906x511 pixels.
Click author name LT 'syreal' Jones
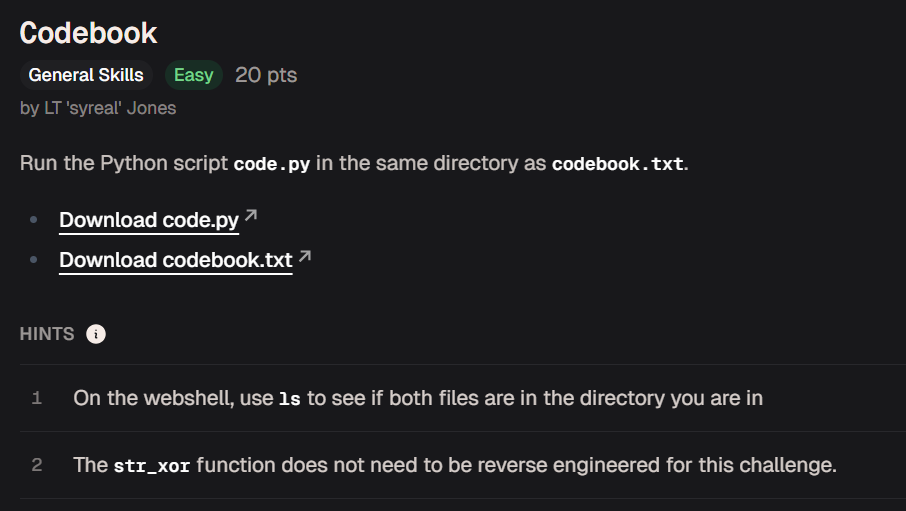click(110, 108)
